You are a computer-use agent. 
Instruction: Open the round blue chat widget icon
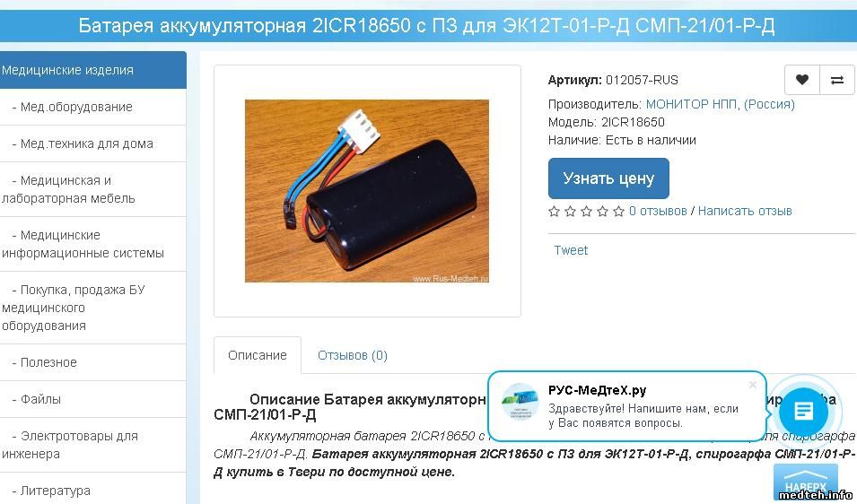(x=803, y=411)
